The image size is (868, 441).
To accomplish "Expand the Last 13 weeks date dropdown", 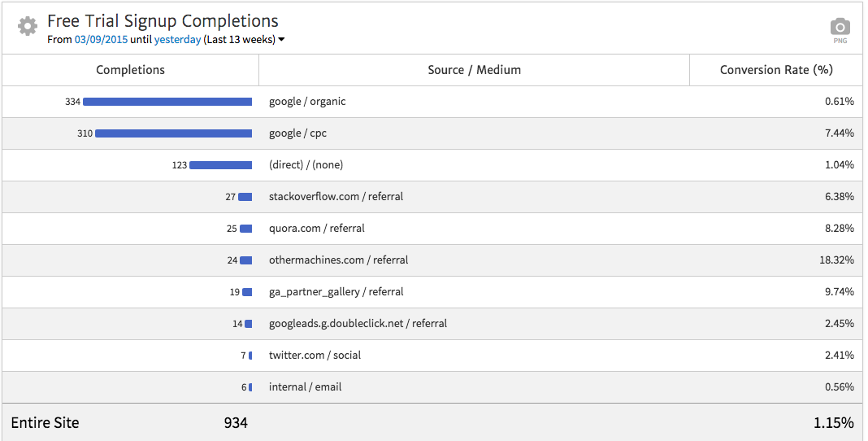I will [x=281, y=39].
